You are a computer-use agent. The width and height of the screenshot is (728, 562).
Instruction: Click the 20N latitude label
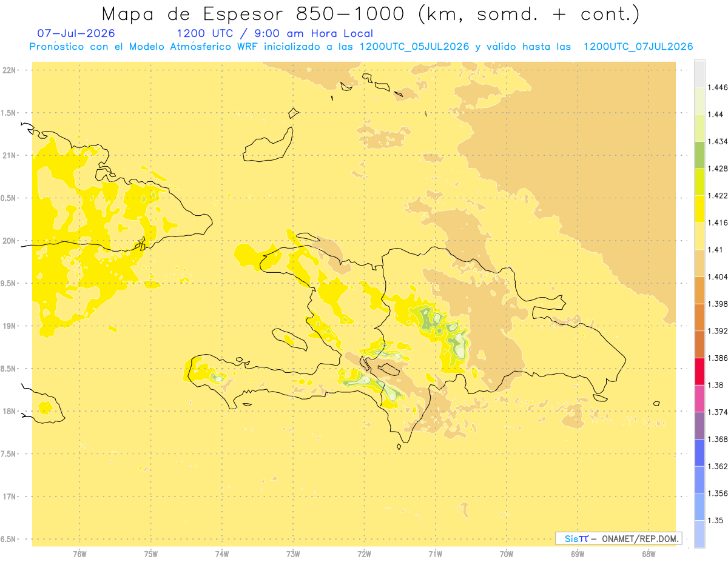9,241
